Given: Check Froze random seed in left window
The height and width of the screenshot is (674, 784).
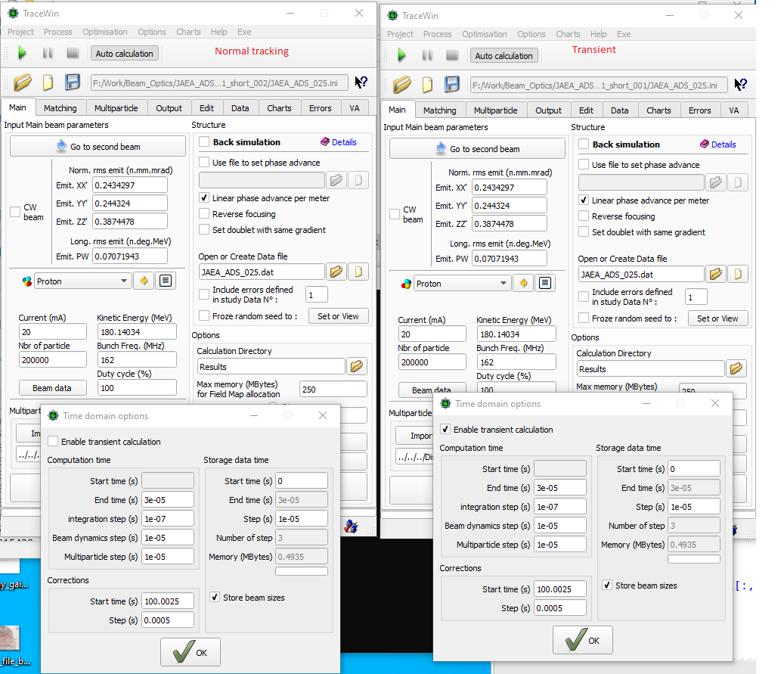Looking at the screenshot, I should 204,315.
